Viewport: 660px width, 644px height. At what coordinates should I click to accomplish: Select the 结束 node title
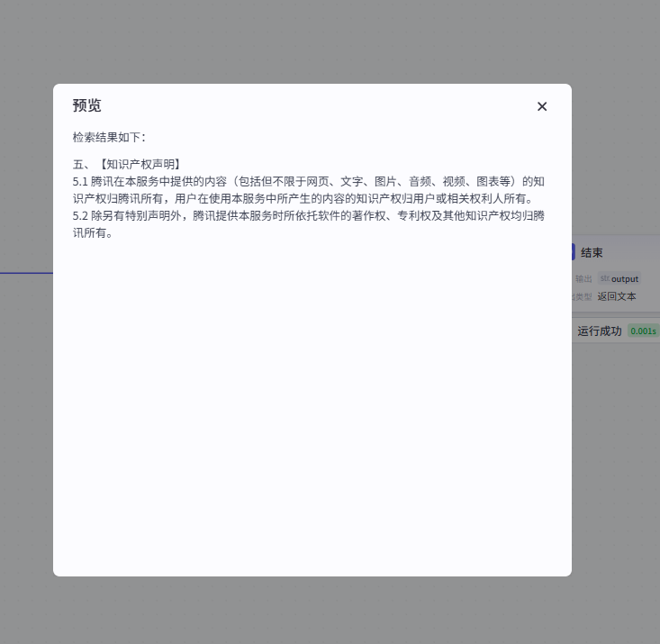pos(592,253)
